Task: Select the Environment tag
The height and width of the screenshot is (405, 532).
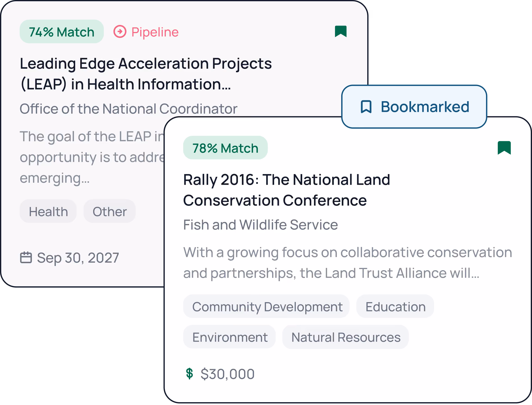Action: click(230, 337)
